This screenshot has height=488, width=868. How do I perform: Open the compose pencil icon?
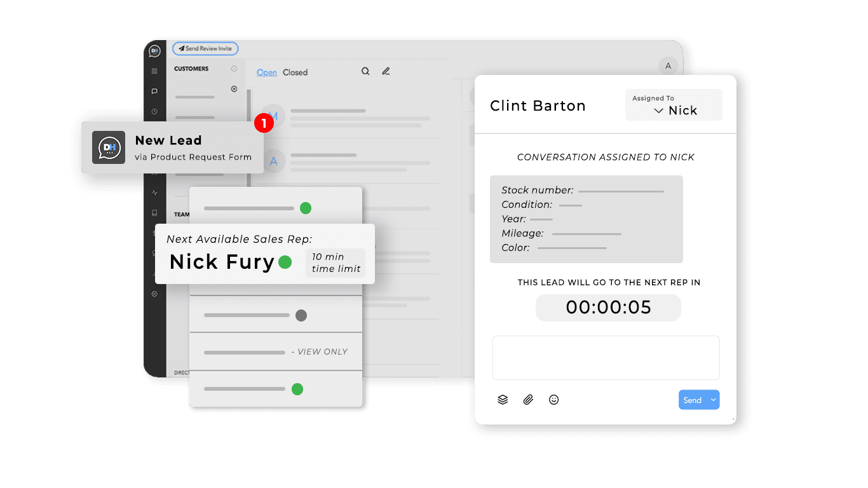click(386, 71)
